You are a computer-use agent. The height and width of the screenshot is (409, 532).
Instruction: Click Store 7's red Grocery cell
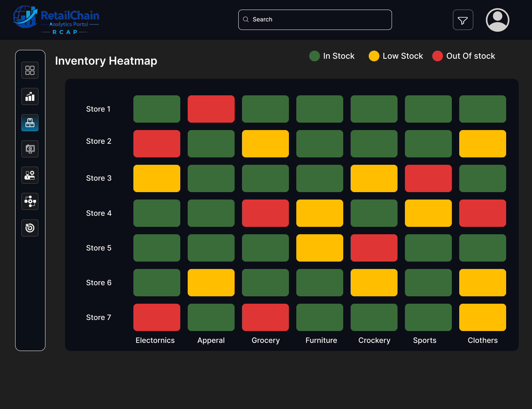265,317
